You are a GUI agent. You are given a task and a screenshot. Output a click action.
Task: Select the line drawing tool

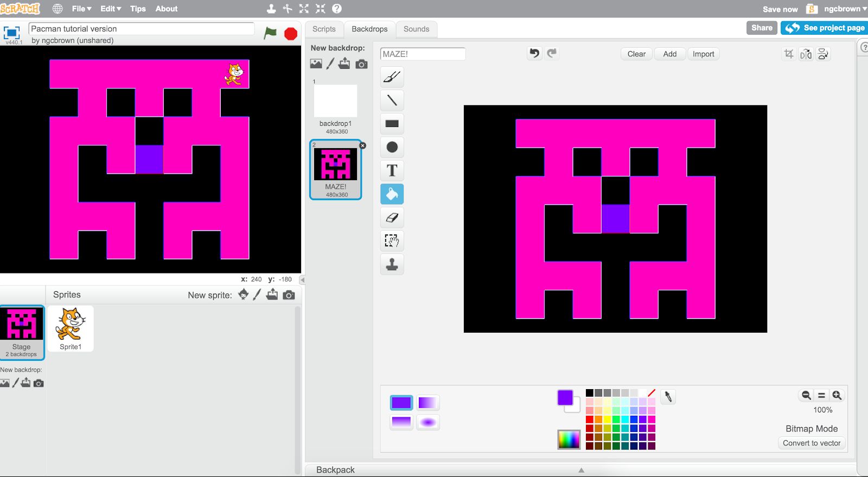point(392,100)
